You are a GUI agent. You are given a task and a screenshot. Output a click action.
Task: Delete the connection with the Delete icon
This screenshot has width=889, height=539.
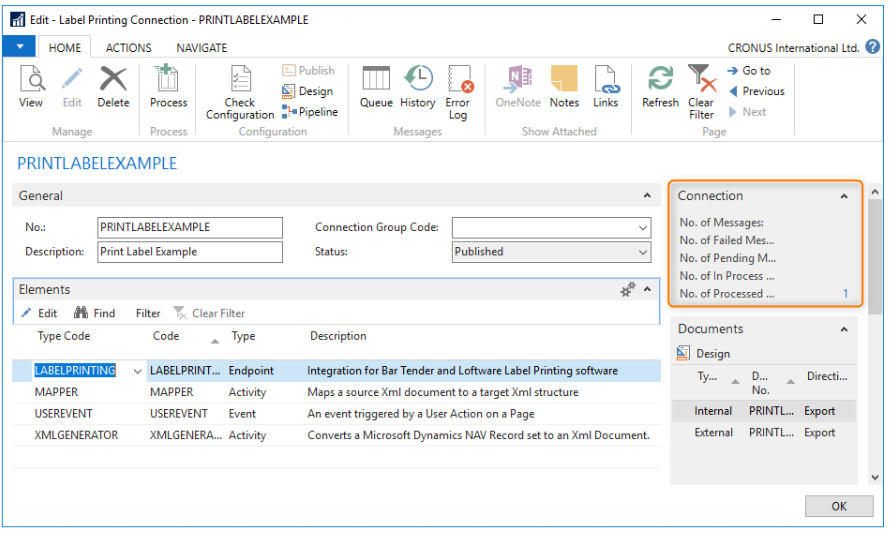[113, 86]
